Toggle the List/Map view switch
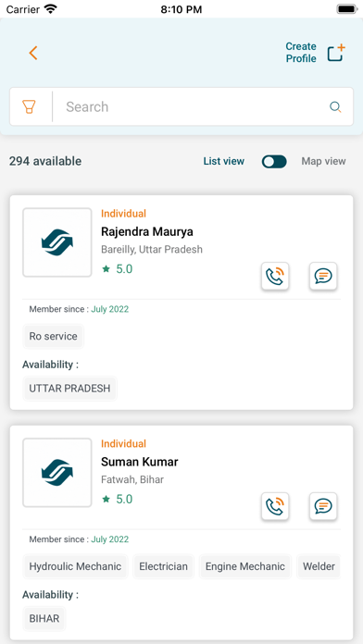 tap(274, 161)
